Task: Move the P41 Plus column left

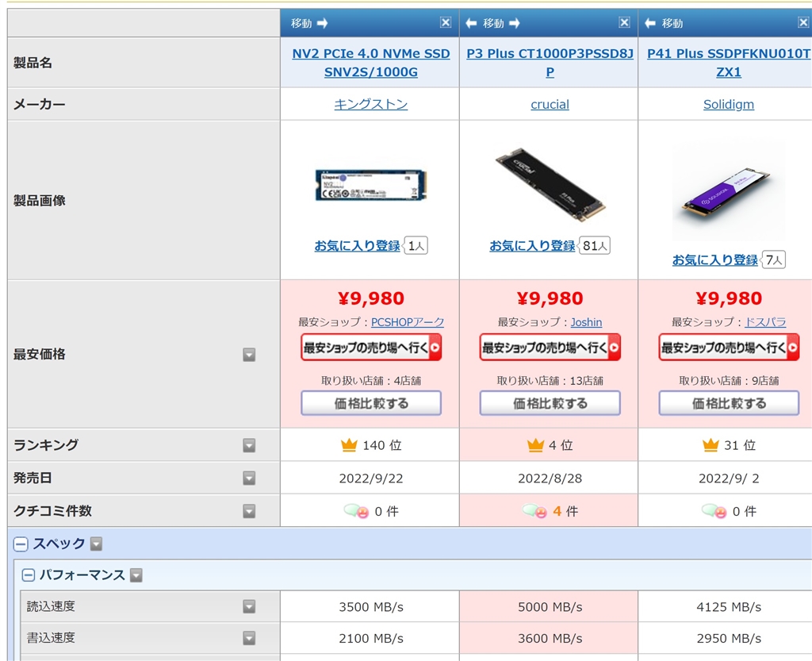Action: click(x=650, y=23)
